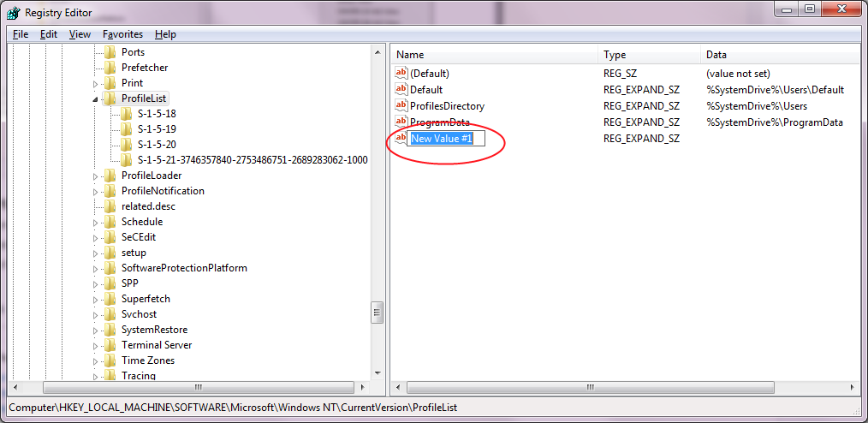Click the tree pane vertical scrollbar thumb

[x=378, y=313]
